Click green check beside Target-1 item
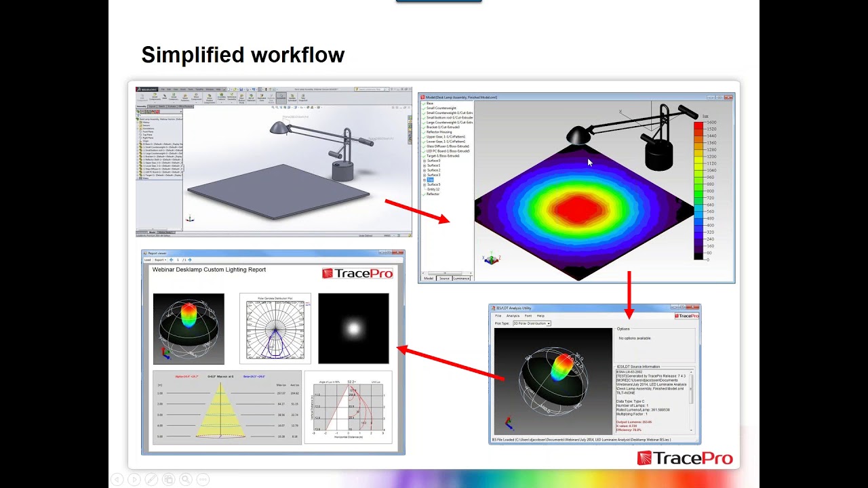Viewport: 868px width, 488px height. point(424,157)
